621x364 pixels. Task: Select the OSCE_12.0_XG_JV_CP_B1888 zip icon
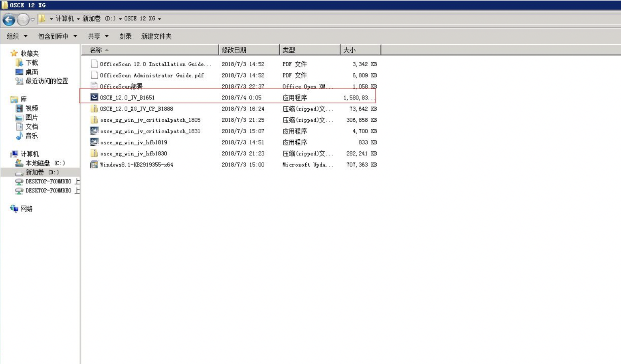coord(94,109)
